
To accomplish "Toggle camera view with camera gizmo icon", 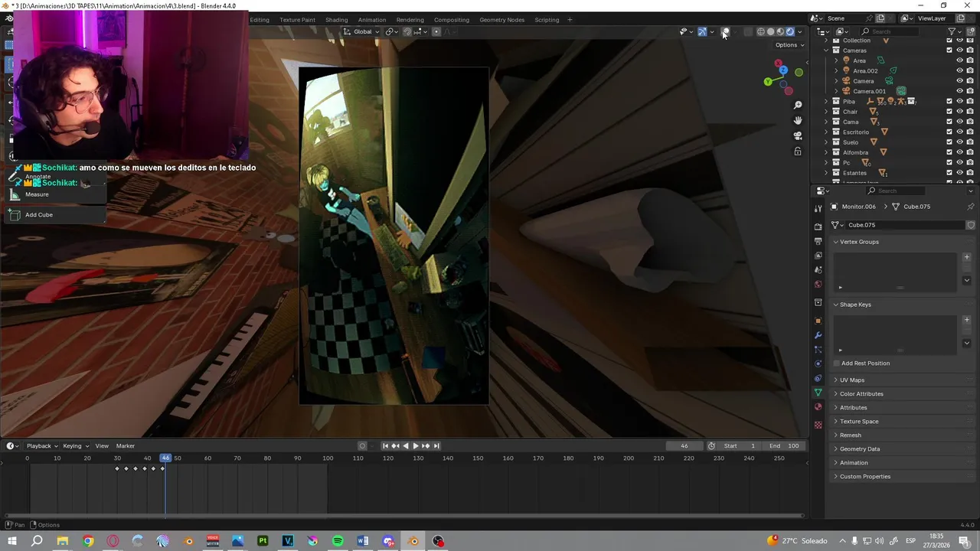I will click(798, 135).
